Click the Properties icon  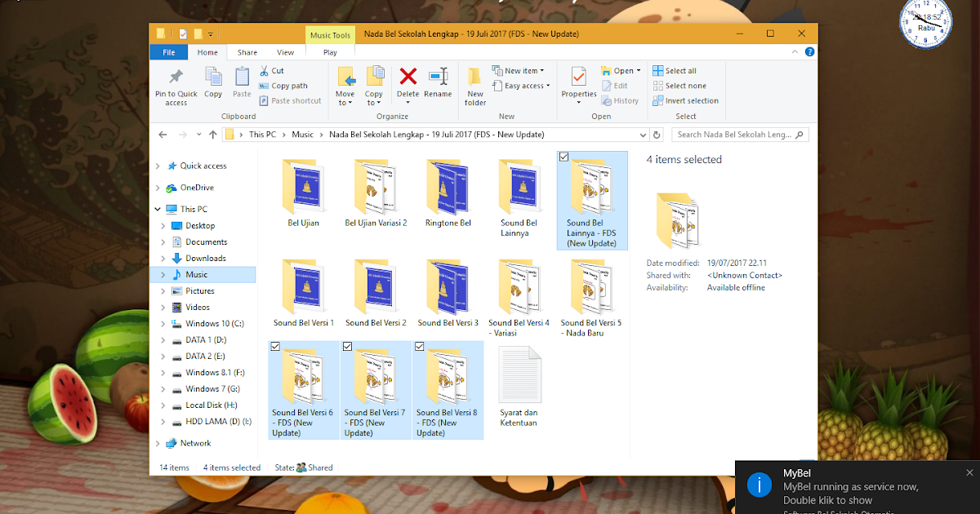pos(579,77)
